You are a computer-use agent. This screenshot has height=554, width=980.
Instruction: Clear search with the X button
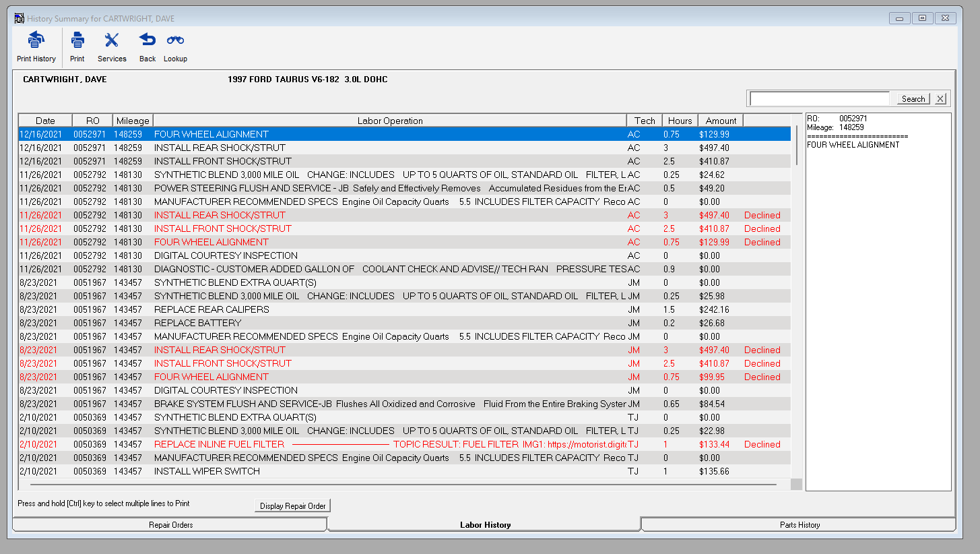(941, 98)
